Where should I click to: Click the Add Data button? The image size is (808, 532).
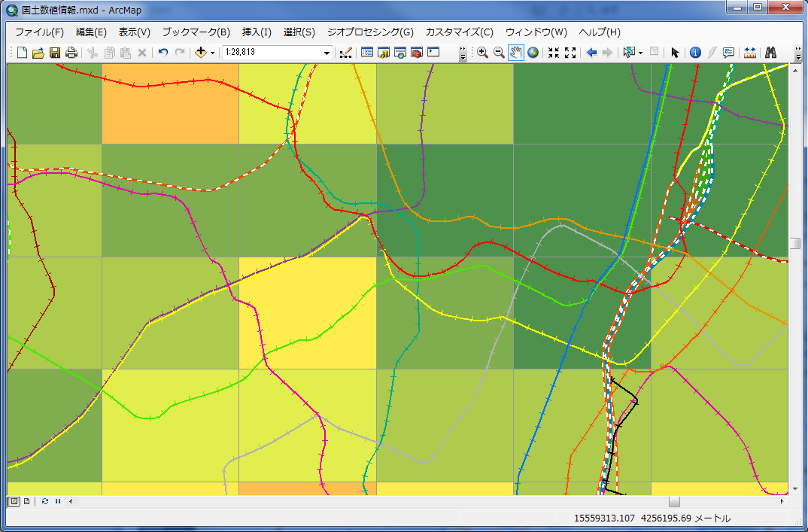200,53
